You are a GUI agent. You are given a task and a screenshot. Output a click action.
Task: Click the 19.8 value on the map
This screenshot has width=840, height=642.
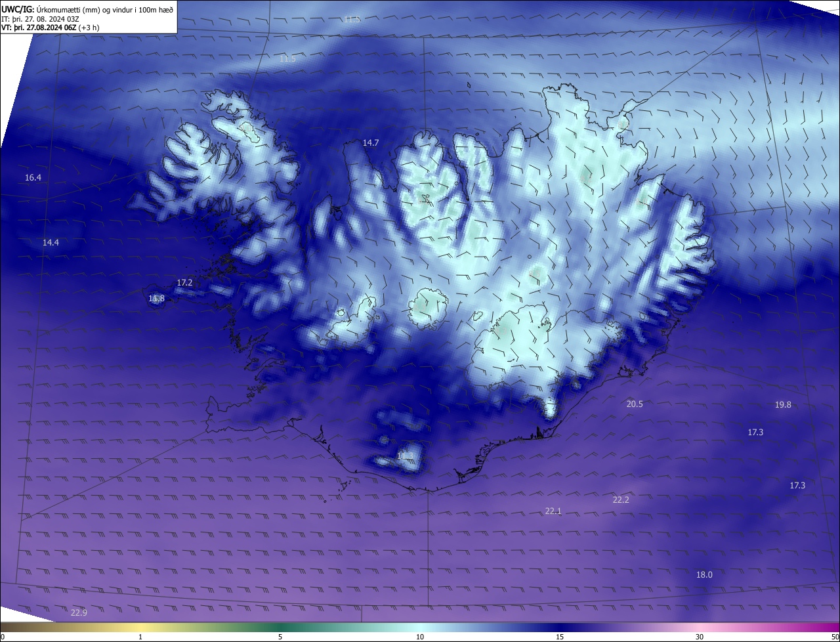[x=783, y=405]
